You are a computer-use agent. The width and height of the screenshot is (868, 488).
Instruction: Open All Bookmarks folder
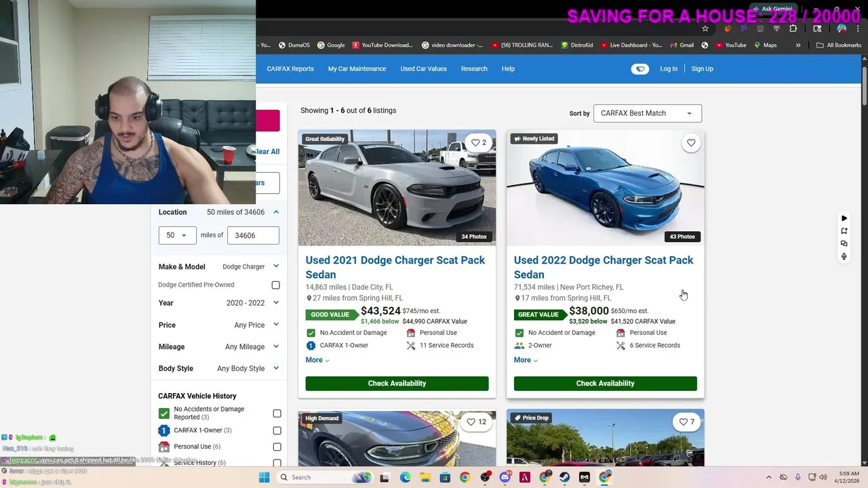839,45
